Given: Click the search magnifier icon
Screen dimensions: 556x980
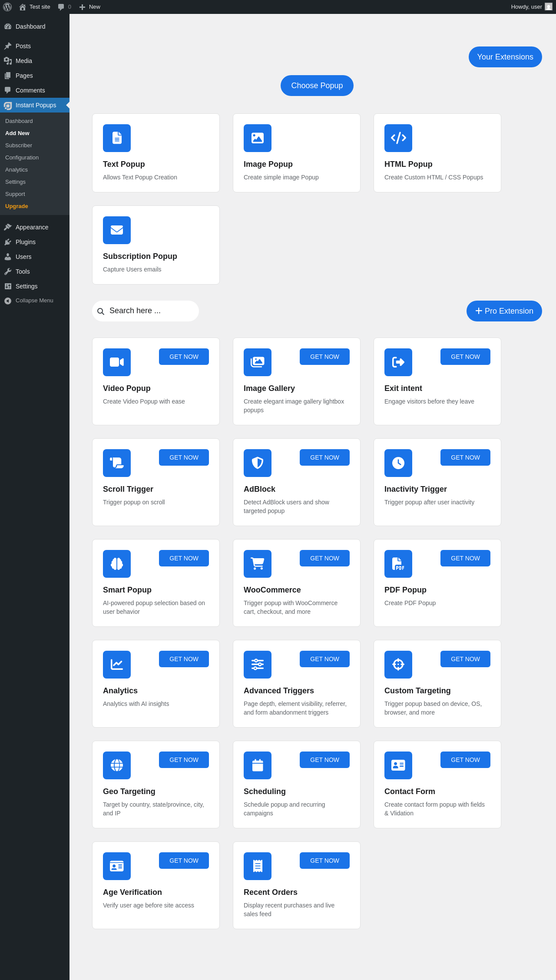Looking at the screenshot, I should [101, 311].
